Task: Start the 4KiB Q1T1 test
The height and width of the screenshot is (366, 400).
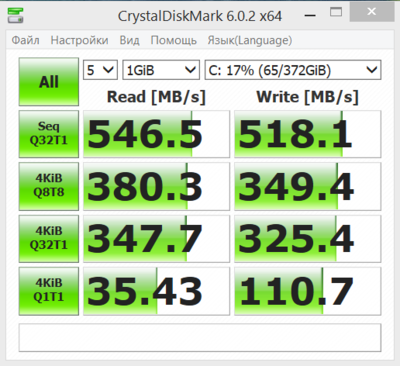Action: click(x=49, y=291)
